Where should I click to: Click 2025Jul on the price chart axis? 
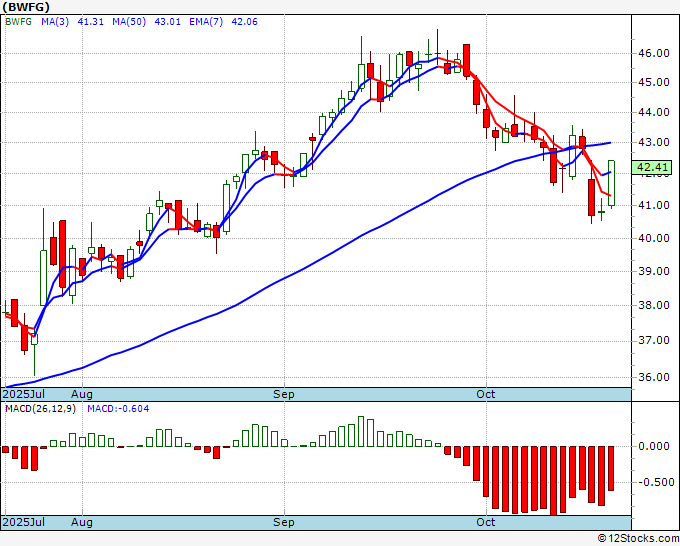tap(24, 394)
